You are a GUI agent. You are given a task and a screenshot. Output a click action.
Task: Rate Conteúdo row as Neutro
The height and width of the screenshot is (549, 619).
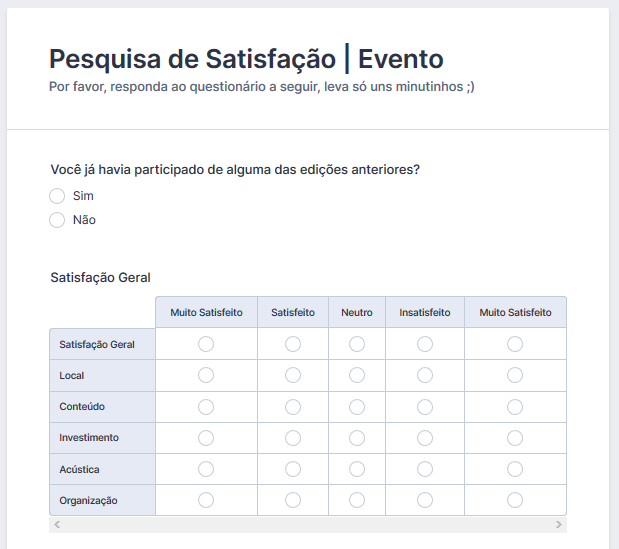tap(357, 407)
